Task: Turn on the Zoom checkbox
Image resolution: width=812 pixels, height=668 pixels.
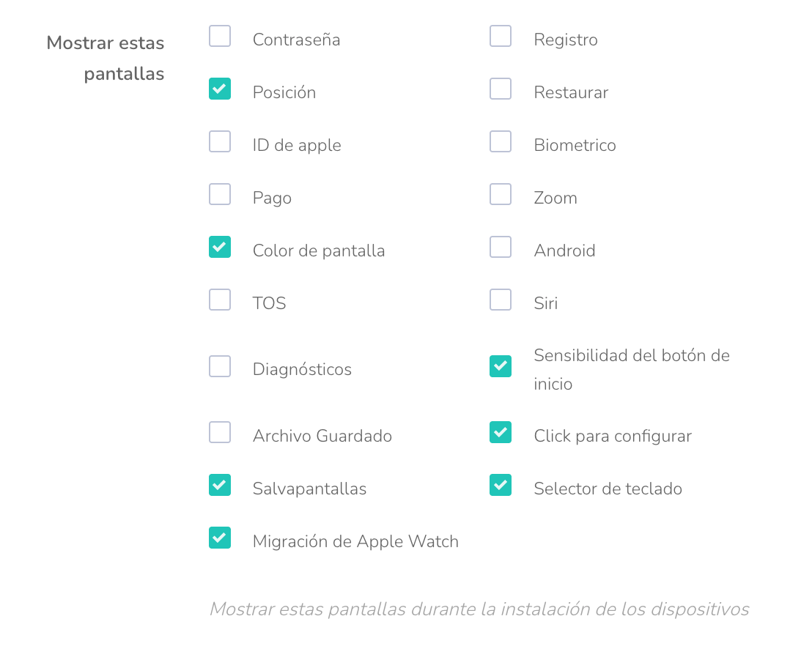Action: click(501, 194)
